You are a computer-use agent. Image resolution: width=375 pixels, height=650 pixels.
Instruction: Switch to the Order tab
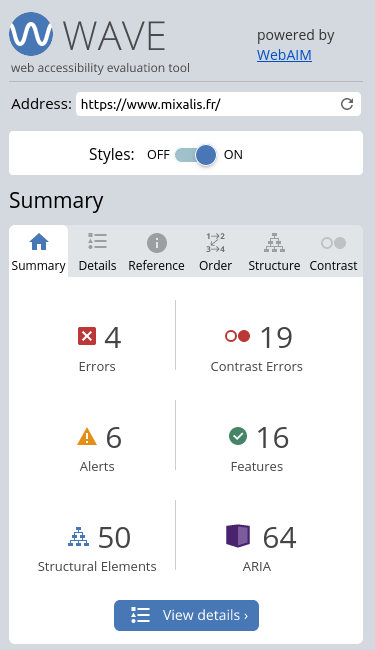(x=215, y=251)
